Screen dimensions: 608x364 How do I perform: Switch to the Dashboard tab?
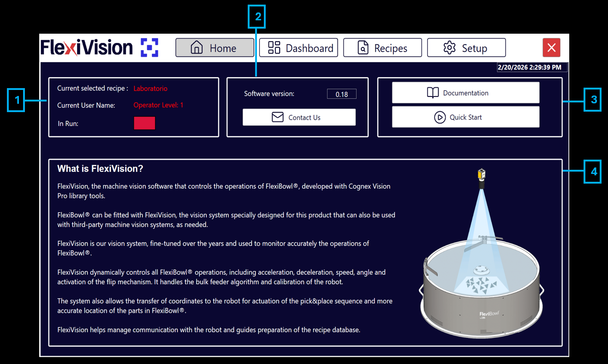click(x=298, y=48)
